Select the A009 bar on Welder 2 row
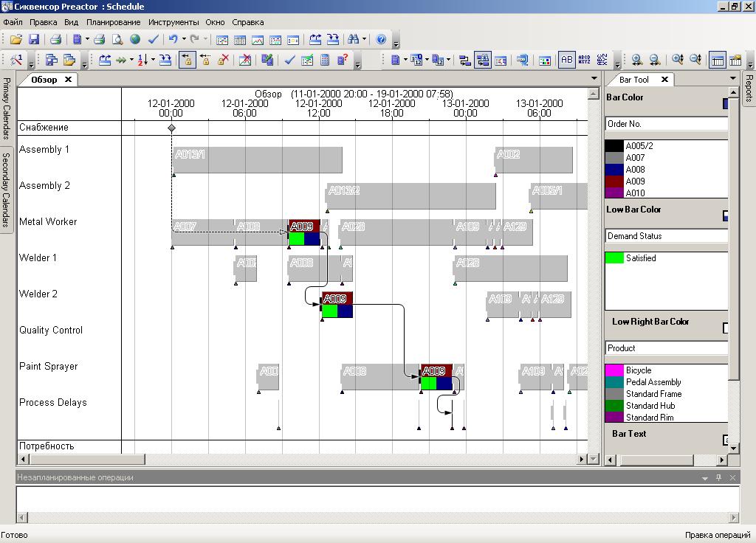This screenshot has height=543, width=756. tap(337, 305)
